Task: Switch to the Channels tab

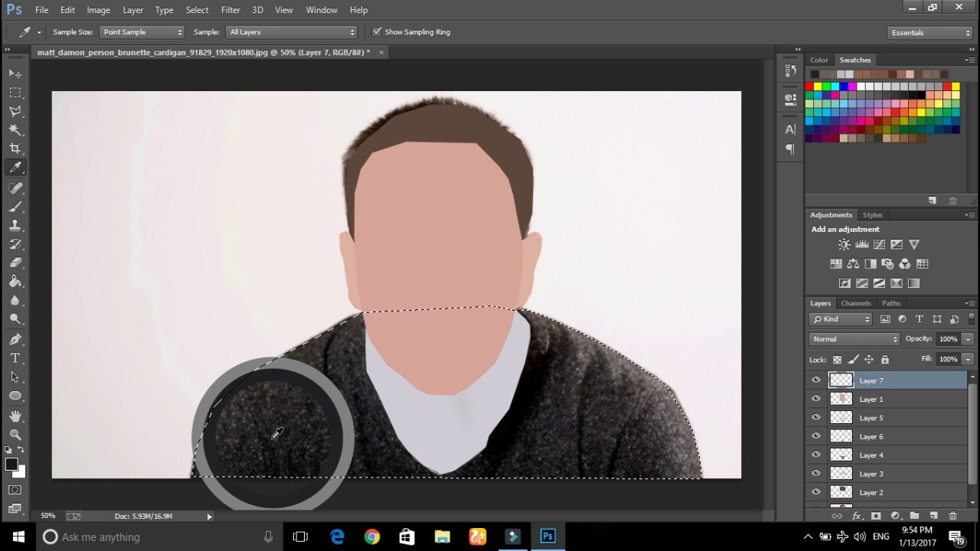Action: [856, 303]
